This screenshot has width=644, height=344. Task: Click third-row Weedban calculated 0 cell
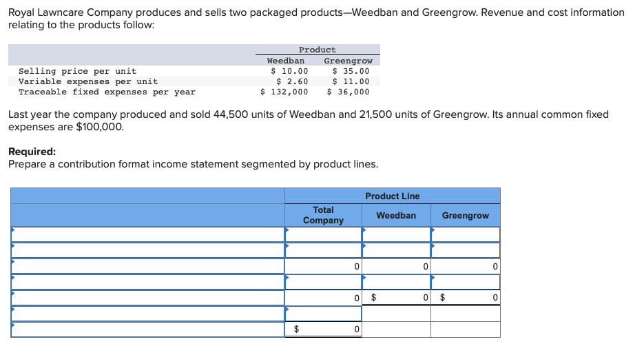click(x=396, y=266)
